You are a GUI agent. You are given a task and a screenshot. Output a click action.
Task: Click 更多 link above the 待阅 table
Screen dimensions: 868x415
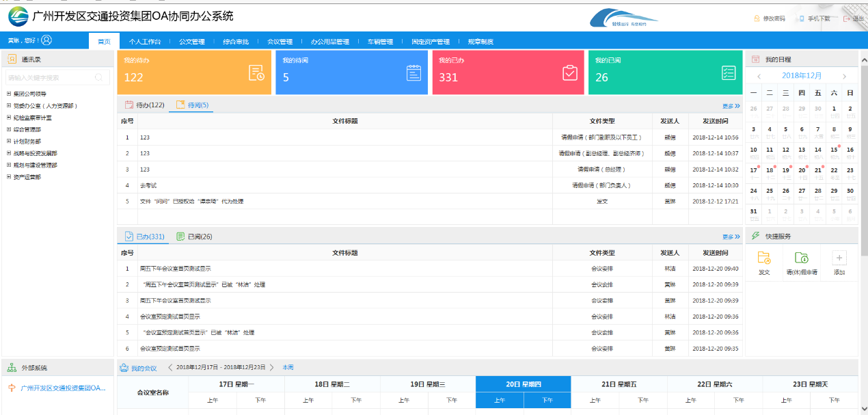coord(731,106)
